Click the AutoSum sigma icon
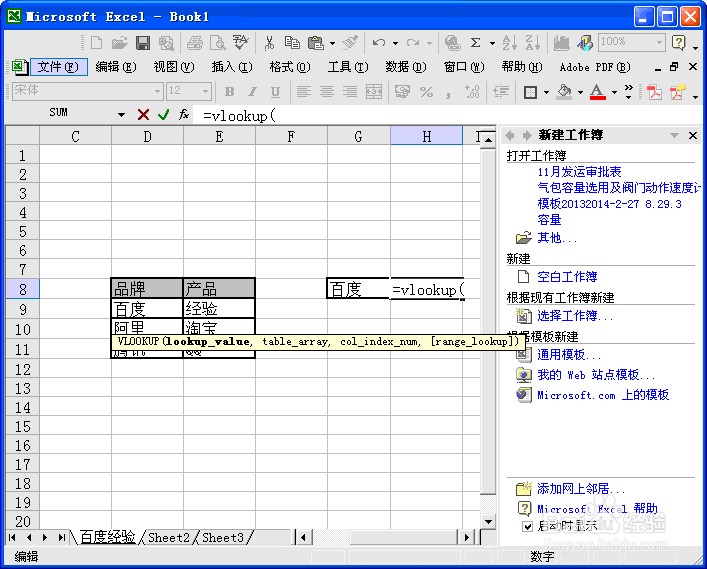 [475, 43]
